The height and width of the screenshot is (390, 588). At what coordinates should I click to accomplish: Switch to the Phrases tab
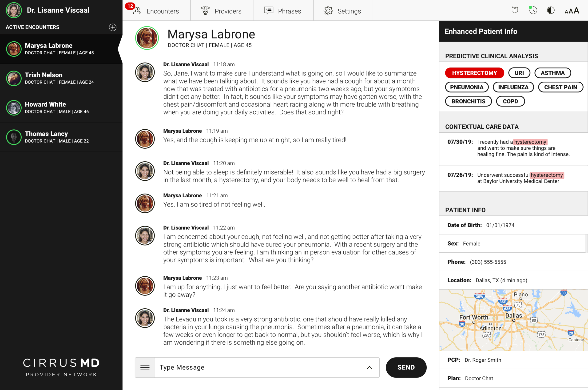coord(283,11)
